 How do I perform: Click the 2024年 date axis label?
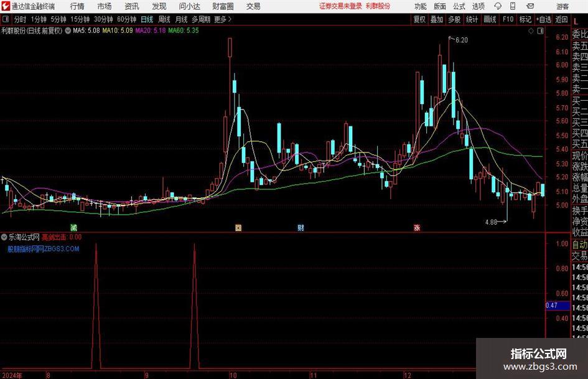[x=12, y=375]
